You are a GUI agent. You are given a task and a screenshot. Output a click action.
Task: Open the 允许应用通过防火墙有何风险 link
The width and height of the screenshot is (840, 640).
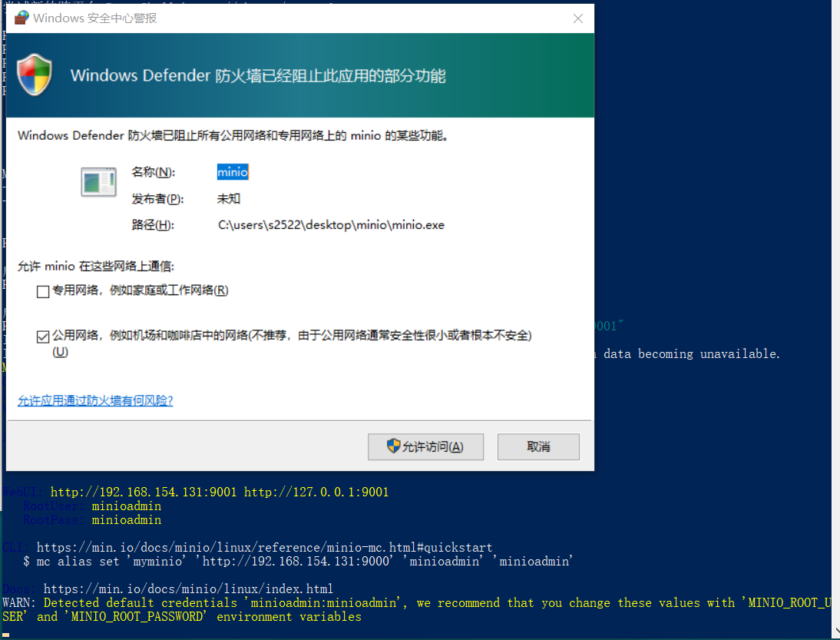click(x=95, y=400)
